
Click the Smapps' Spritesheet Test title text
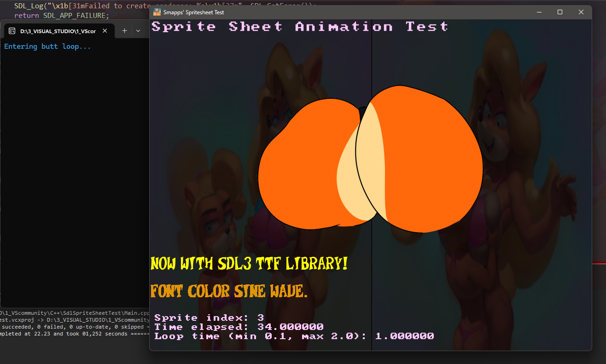(194, 12)
